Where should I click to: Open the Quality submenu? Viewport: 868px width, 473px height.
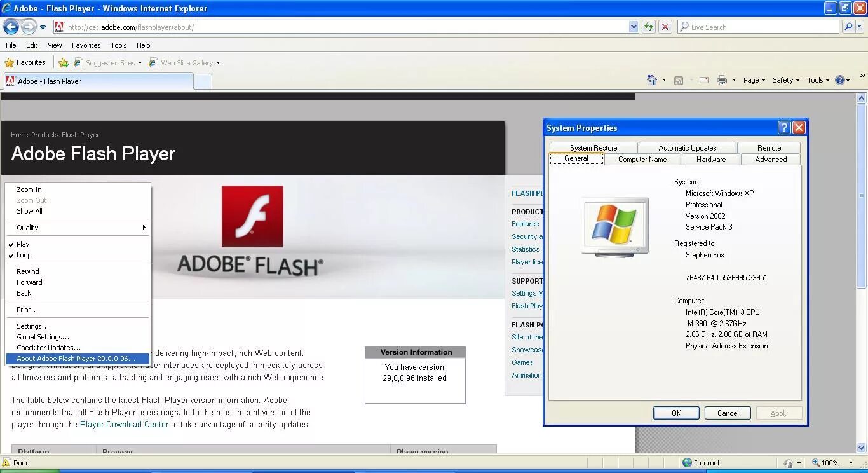(78, 228)
